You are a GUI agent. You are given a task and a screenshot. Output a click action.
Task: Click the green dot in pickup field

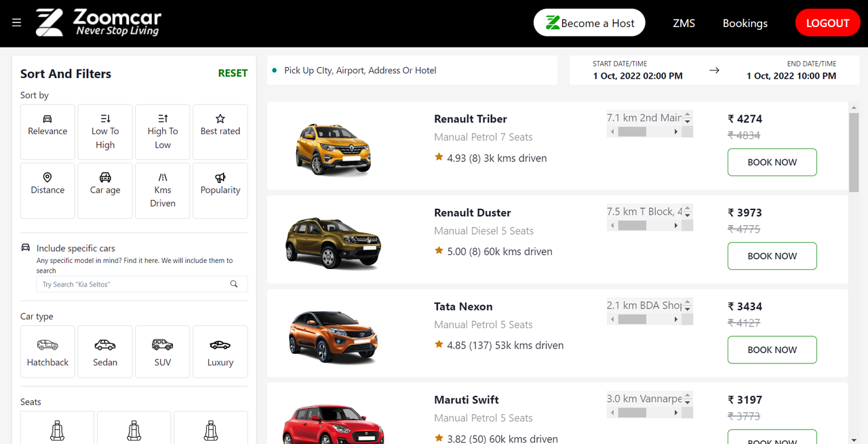(x=274, y=70)
